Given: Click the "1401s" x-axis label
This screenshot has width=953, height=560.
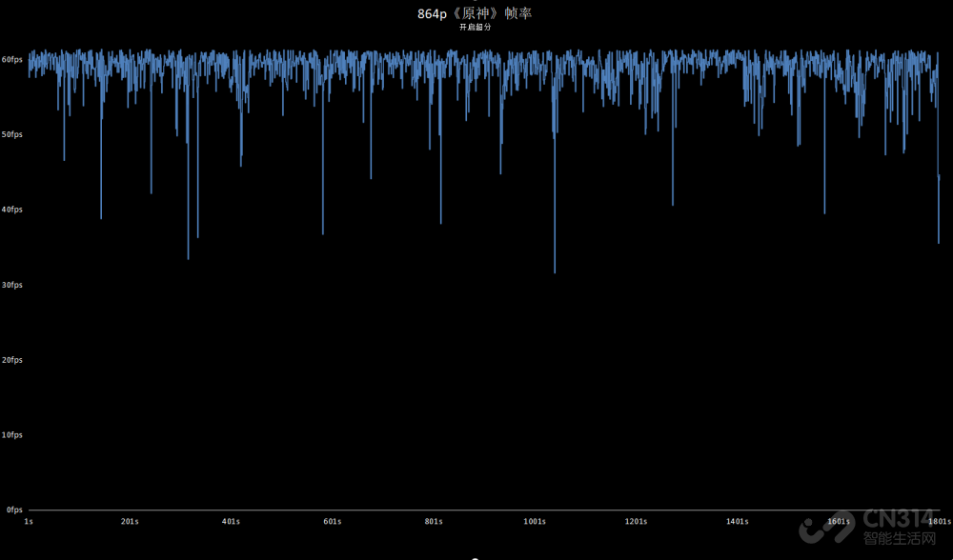Looking at the screenshot, I should click(738, 522).
